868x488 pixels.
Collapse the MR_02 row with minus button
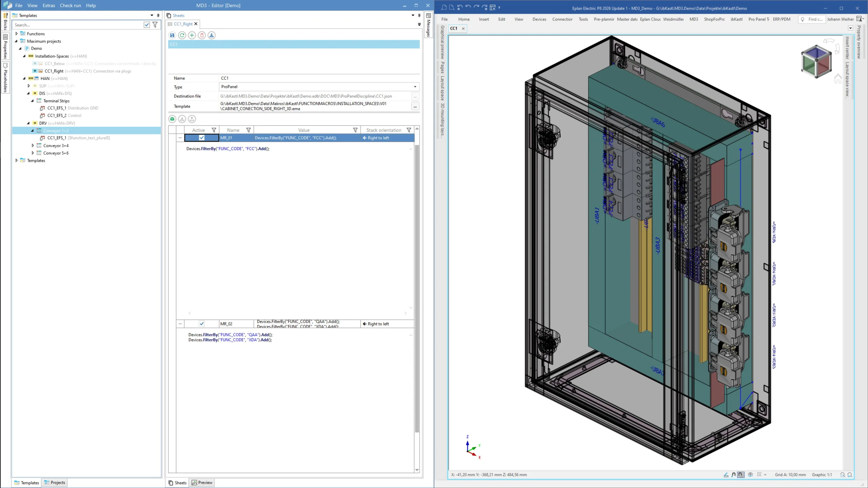(x=180, y=324)
